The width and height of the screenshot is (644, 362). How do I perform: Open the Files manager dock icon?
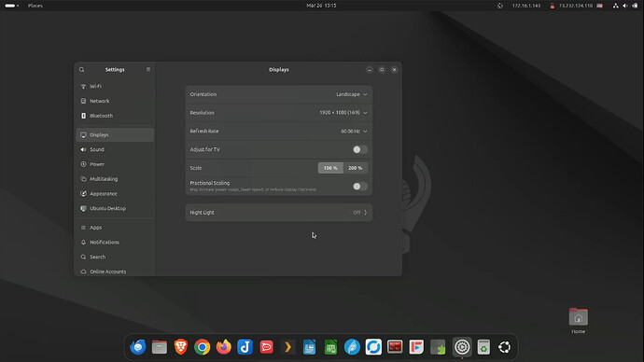pos(160,347)
